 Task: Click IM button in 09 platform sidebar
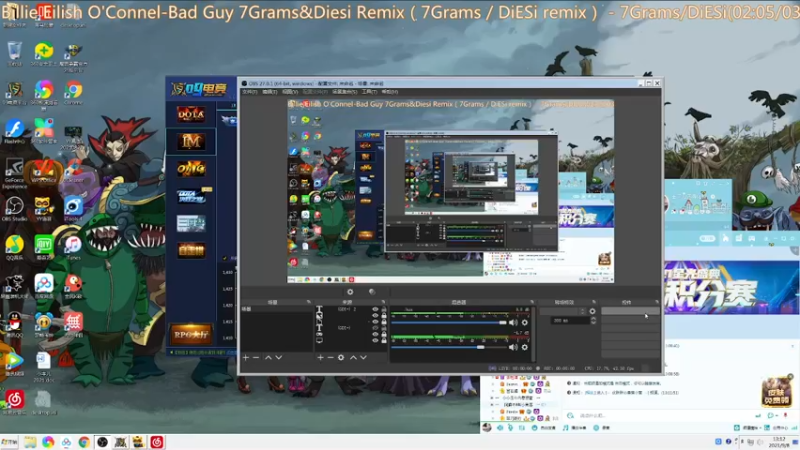[191, 141]
